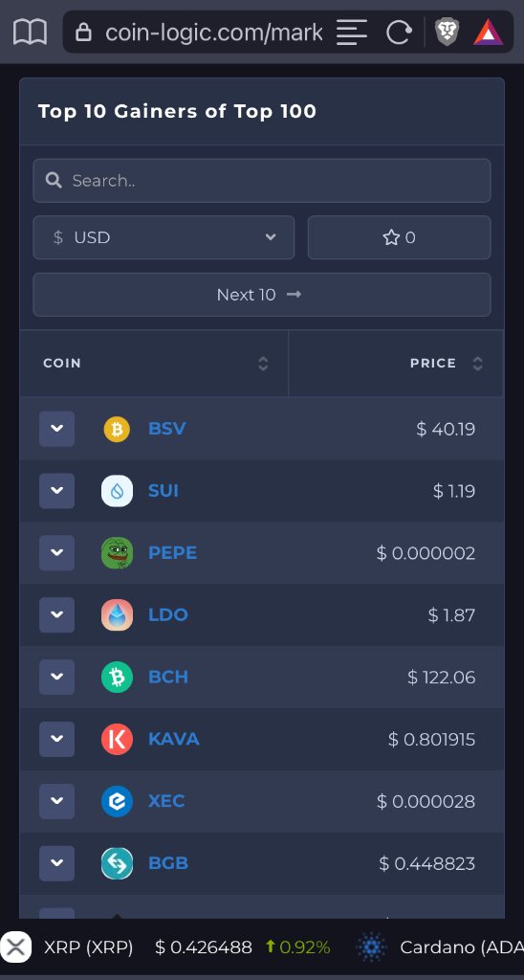The image size is (524, 980).
Task: Click the Brave Shields lion icon
Action: click(448, 32)
